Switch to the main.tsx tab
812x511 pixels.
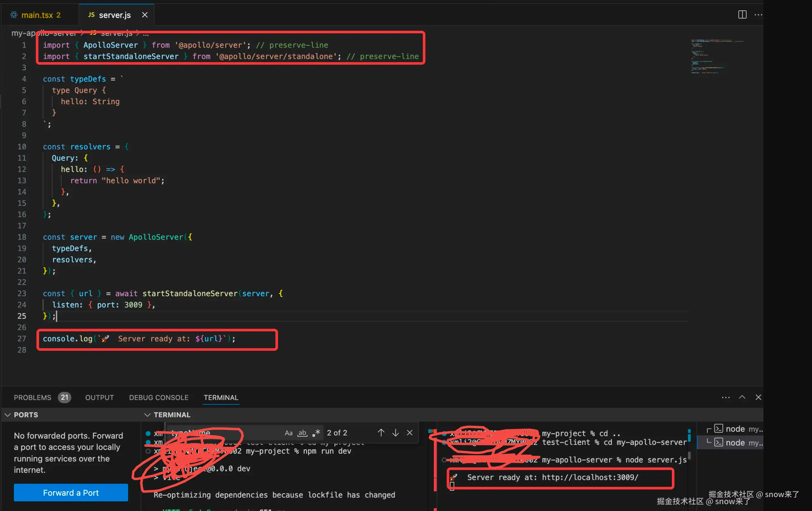(x=37, y=15)
